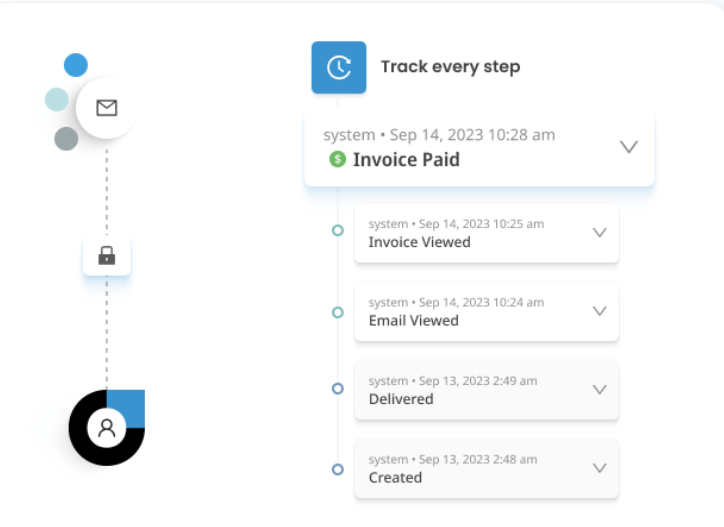This screenshot has width=724, height=527.
Task: Click the gray dot
Action: tap(66, 138)
